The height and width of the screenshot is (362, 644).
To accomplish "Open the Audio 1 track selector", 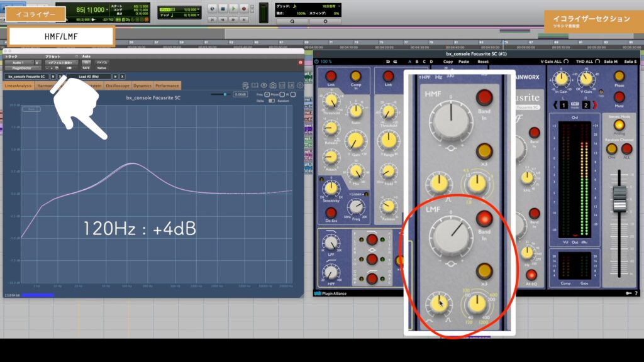I will click(18, 63).
